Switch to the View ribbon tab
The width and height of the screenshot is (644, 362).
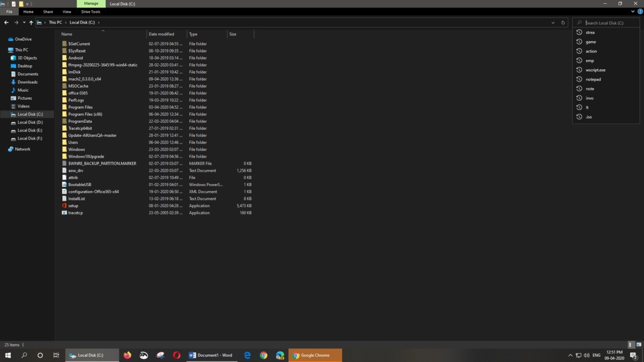(x=67, y=11)
